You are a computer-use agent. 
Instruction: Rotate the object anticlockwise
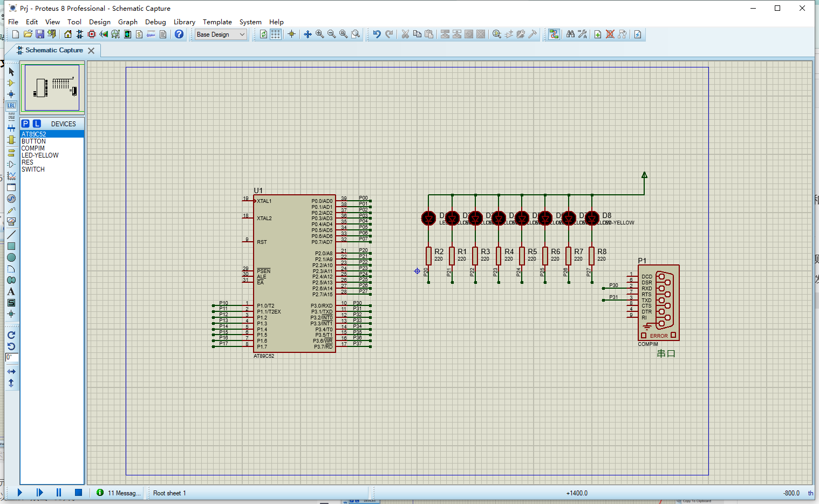pos(11,346)
